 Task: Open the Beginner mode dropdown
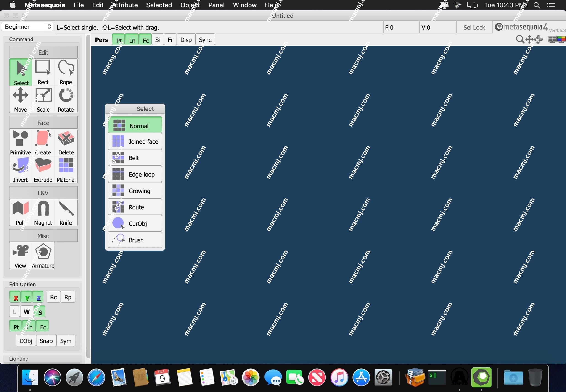(28, 27)
